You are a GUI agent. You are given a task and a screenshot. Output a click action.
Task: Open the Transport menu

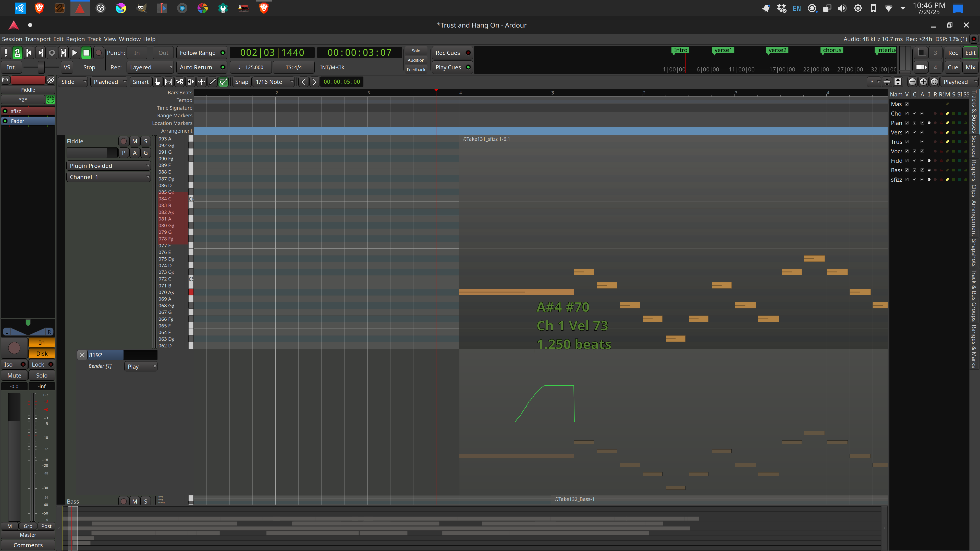click(x=37, y=39)
